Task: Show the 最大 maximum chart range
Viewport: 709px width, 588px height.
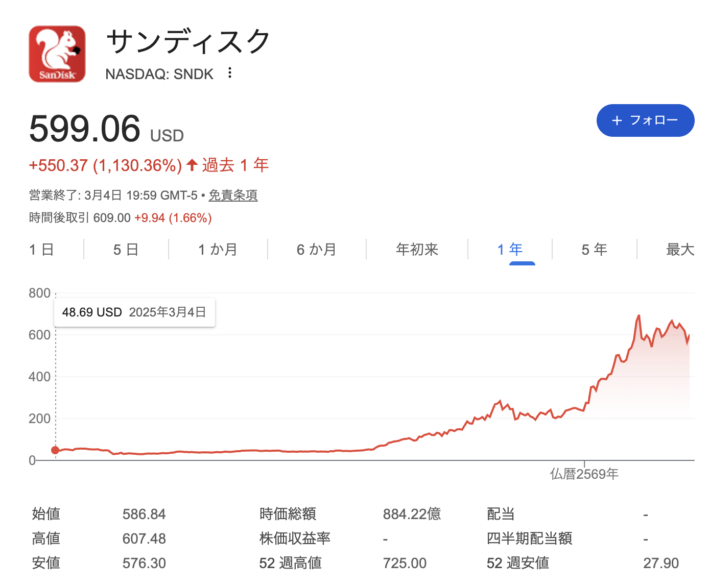Action: [x=680, y=250]
